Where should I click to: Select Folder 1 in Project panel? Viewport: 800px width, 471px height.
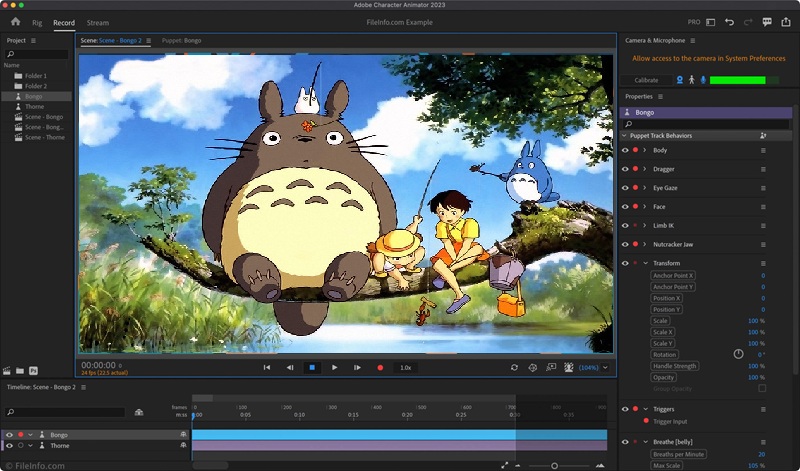coord(36,76)
